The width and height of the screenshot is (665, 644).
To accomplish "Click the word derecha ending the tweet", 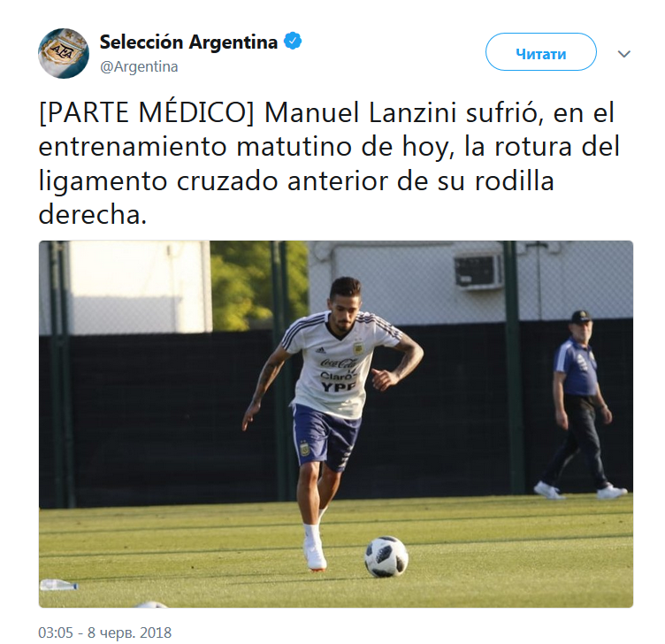I will pos(93,214).
